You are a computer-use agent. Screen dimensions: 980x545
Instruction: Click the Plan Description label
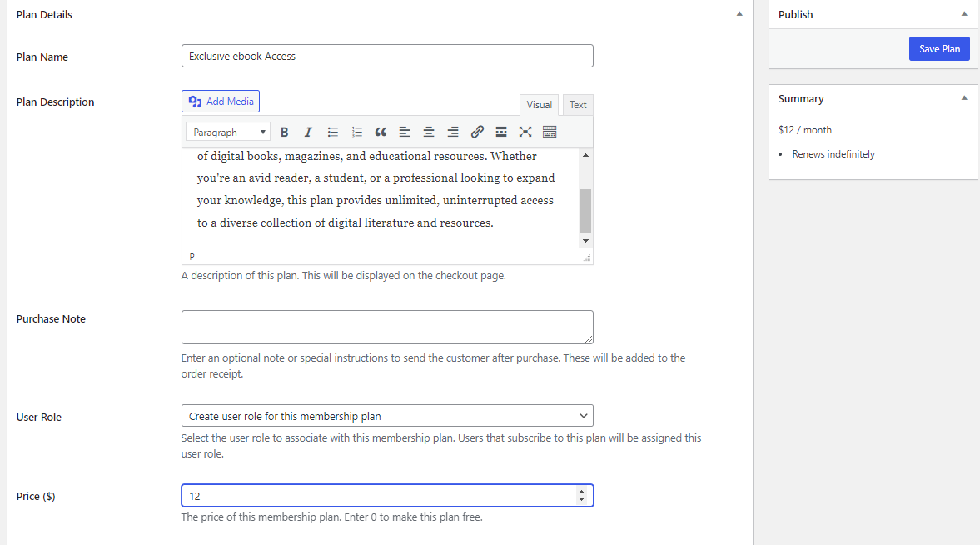tap(55, 102)
